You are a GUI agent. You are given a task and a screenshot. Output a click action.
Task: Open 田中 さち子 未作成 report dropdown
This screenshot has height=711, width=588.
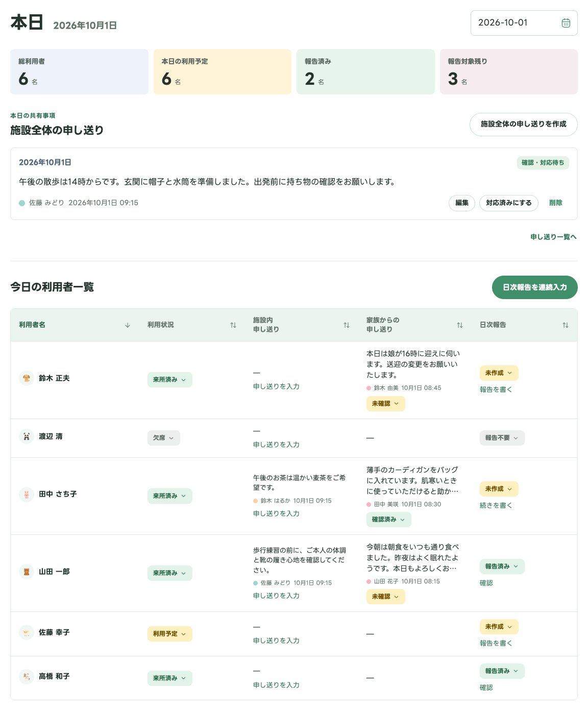(x=499, y=489)
